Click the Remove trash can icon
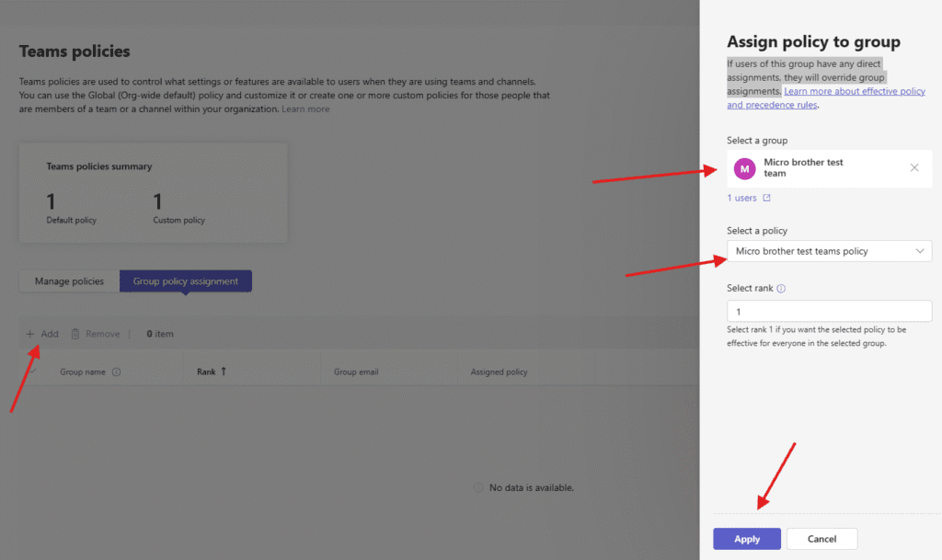942x560 pixels. point(75,334)
